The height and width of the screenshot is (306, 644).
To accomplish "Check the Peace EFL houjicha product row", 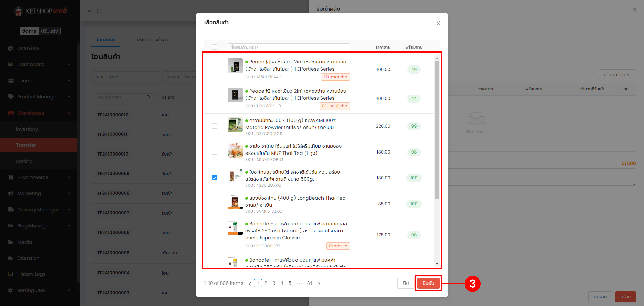I will 214,98.
